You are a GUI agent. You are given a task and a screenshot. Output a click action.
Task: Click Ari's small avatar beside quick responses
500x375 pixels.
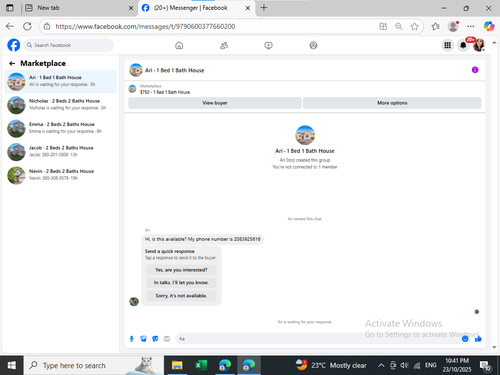coord(134,302)
